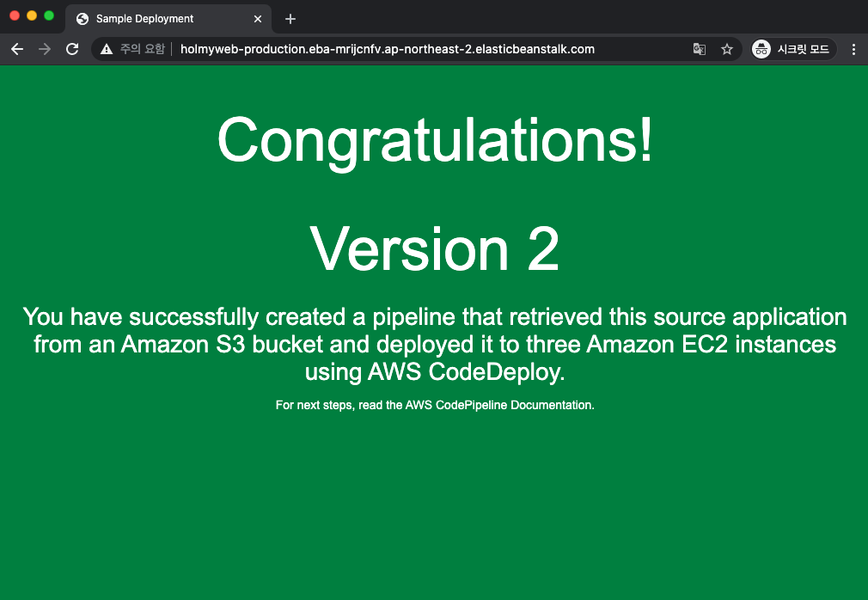Screen dimensions: 868x600
Task: Close window with red button
Action: point(15,15)
